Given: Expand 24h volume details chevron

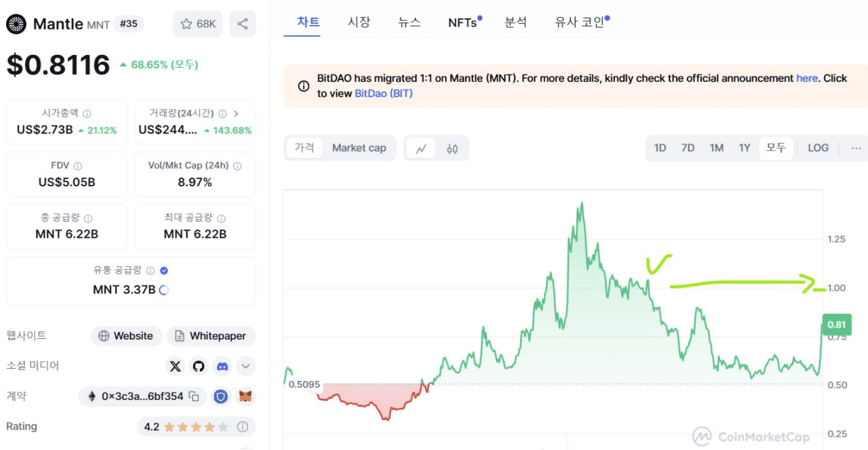Looking at the screenshot, I should tap(236, 114).
